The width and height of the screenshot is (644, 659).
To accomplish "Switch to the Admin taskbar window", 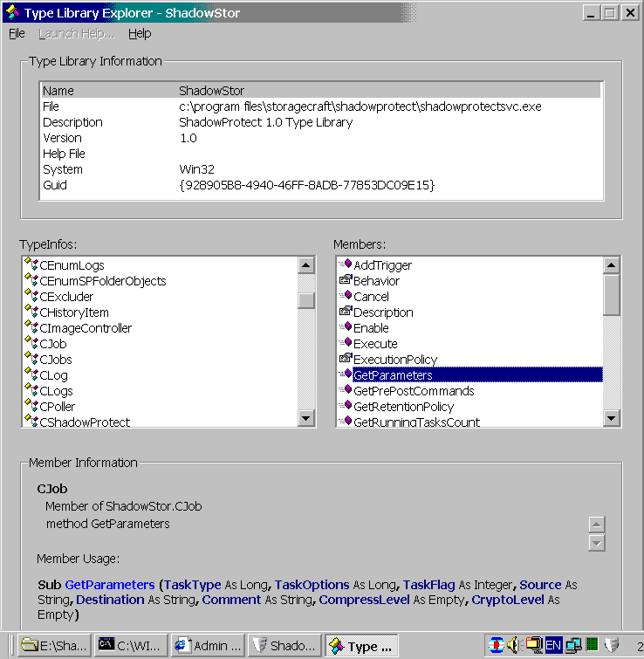I will coord(207,646).
